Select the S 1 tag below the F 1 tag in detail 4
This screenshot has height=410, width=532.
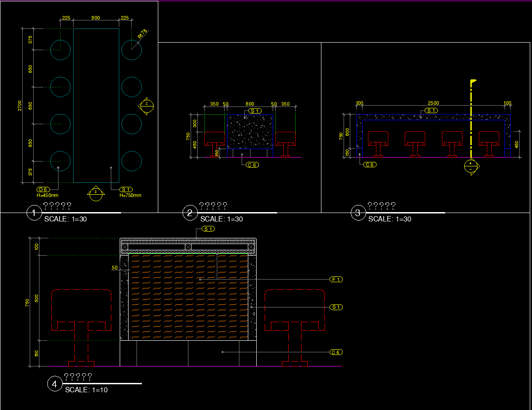(x=336, y=307)
